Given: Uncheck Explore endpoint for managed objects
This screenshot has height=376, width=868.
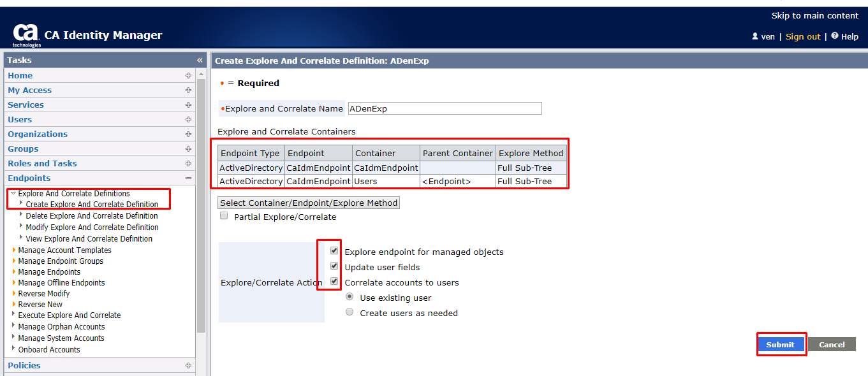Looking at the screenshot, I should click(x=334, y=251).
